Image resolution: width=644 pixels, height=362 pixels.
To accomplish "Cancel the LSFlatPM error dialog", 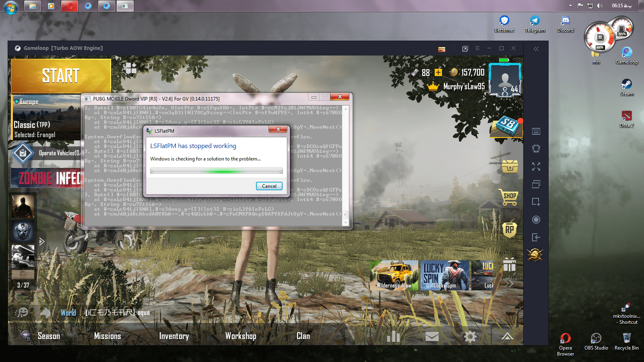I will pos(269,186).
